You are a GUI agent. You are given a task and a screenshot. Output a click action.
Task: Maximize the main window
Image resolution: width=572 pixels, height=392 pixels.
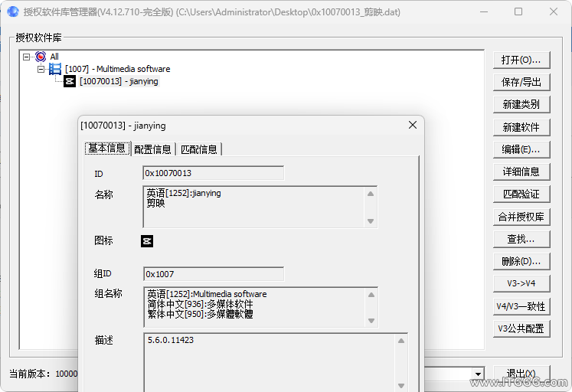[x=518, y=11]
